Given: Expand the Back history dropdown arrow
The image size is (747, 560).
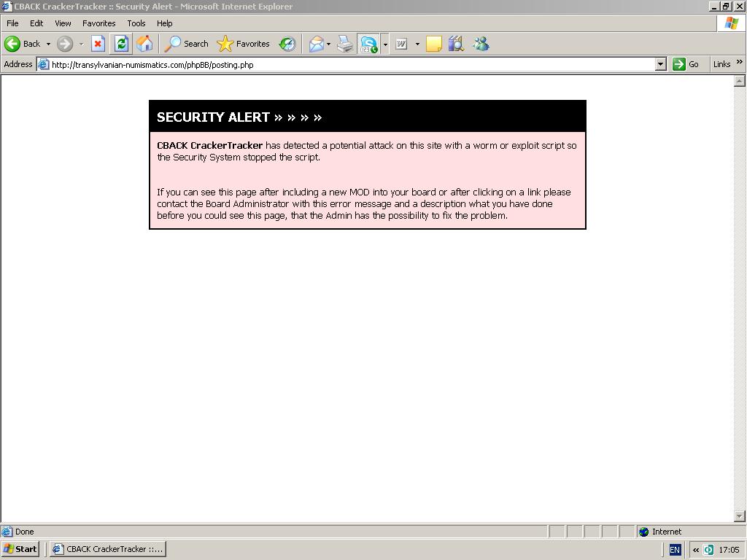Looking at the screenshot, I should tap(49, 44).
